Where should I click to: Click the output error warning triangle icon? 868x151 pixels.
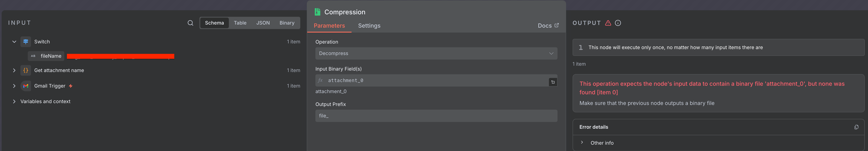point(608,23)
